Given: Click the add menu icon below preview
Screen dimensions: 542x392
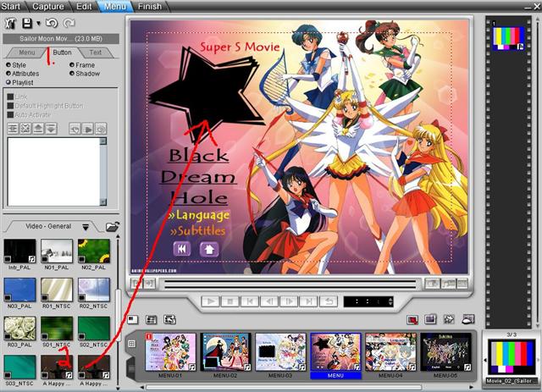Looking at the screenshot, I should [133, 320].
